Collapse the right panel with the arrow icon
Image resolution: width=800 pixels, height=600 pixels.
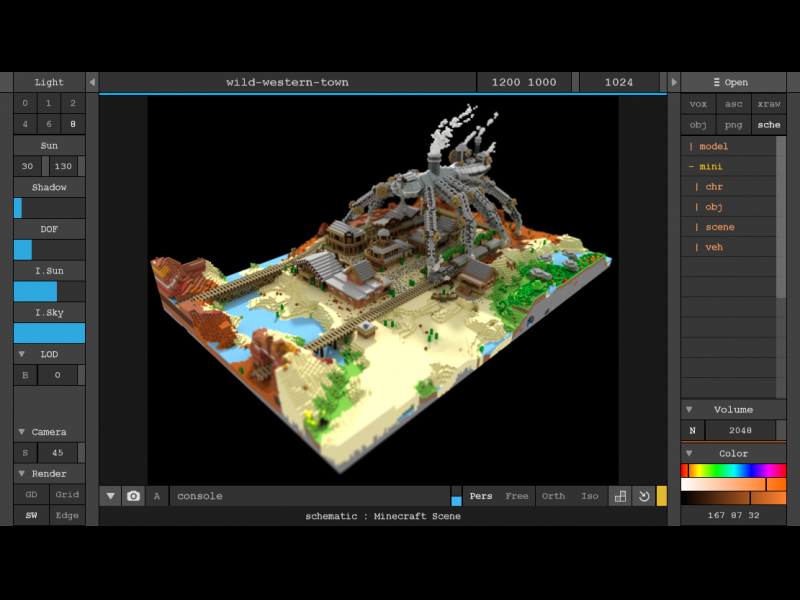point(674,82)
